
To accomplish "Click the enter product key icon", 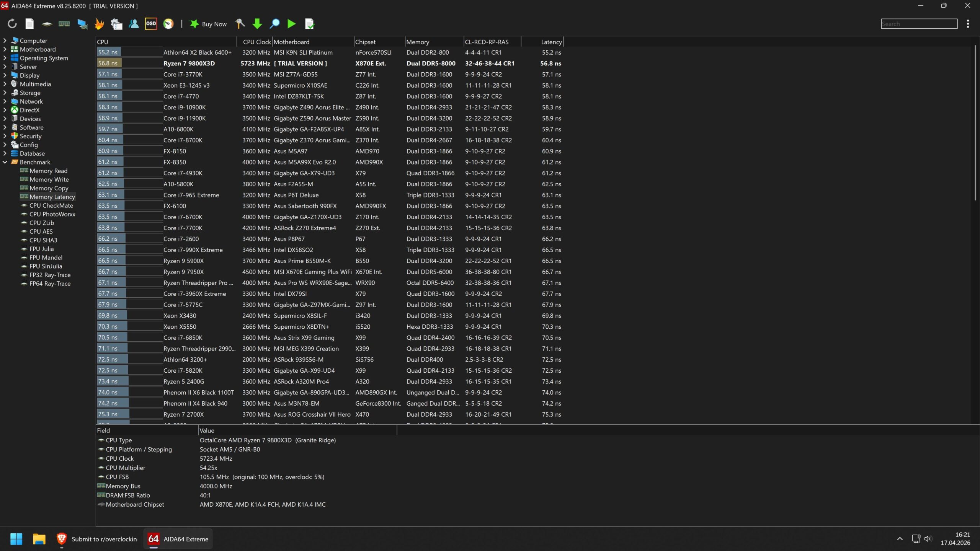I will pyautogui.click(x=240, y=24).
